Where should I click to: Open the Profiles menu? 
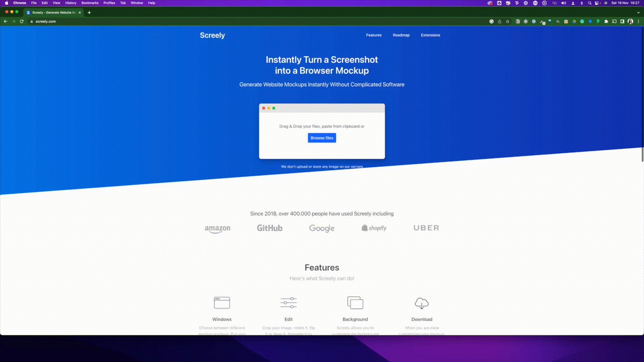point(109,3)
